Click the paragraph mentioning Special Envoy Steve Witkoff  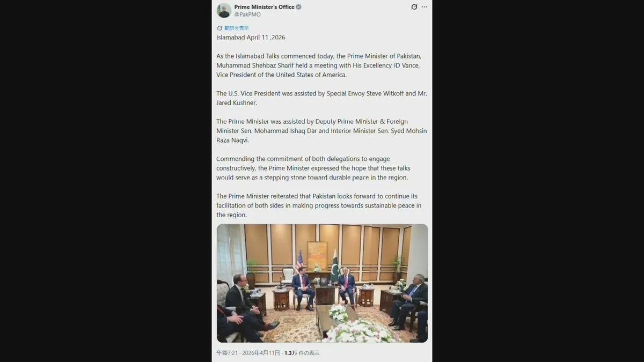321,98
